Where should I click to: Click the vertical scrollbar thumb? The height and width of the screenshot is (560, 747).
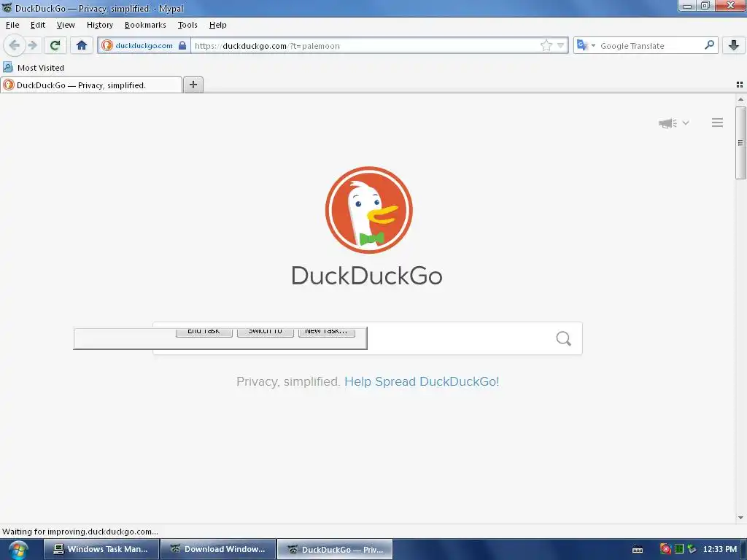click(x=740, y=143)
